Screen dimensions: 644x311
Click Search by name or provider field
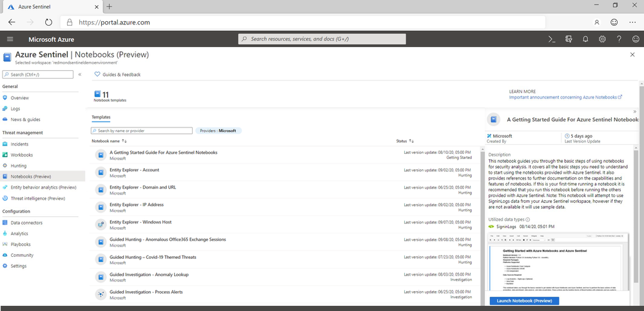pos(142,131)
